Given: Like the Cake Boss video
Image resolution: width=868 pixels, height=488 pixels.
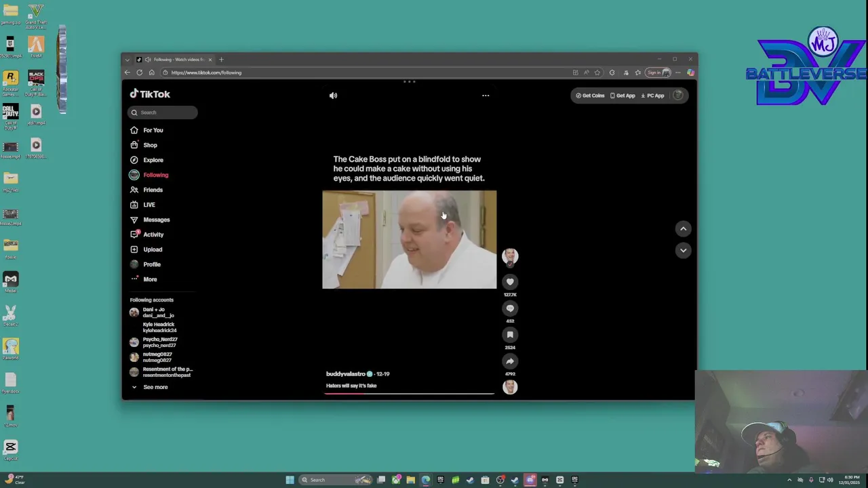Looking at the screenshot, I should pyautogui.click(x=510, y=282).
